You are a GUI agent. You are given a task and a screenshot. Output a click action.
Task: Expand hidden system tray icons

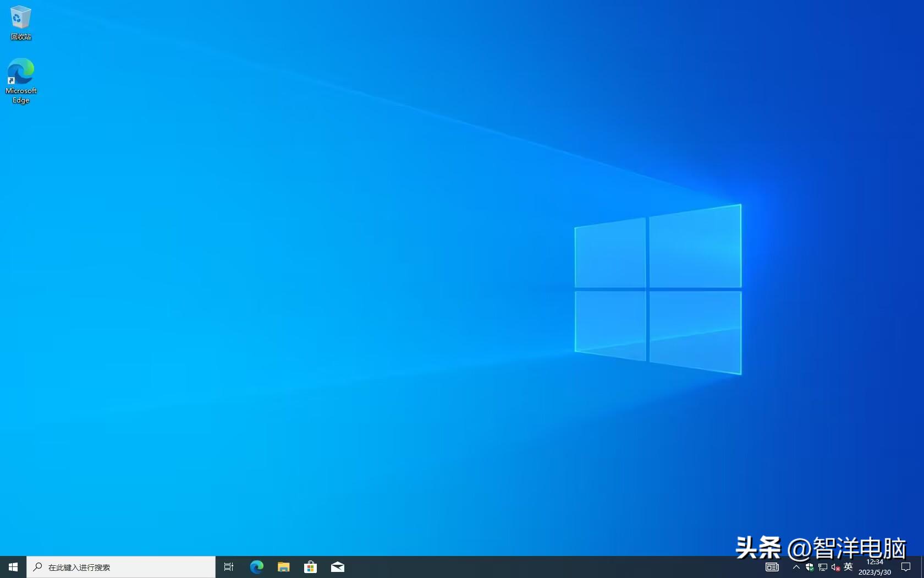pos(796,568)
